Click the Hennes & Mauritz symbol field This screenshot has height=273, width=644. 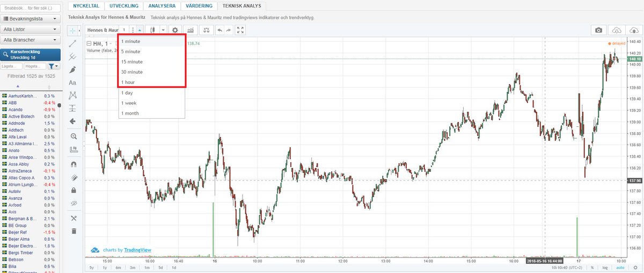pyautogui.click(x=103, y=30)
